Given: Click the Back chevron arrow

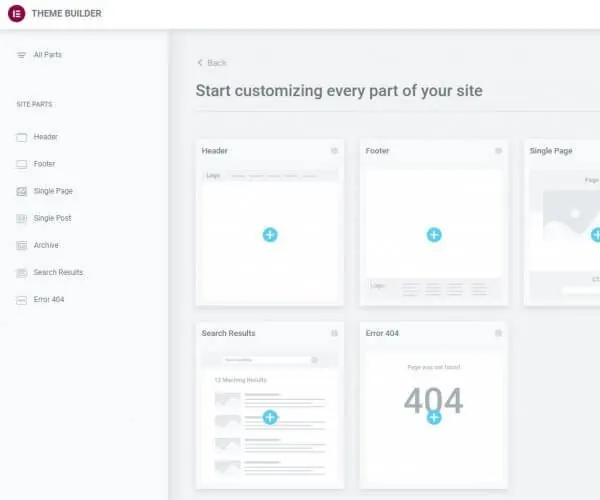Looking at the screenshot, I should coord(200,63).
